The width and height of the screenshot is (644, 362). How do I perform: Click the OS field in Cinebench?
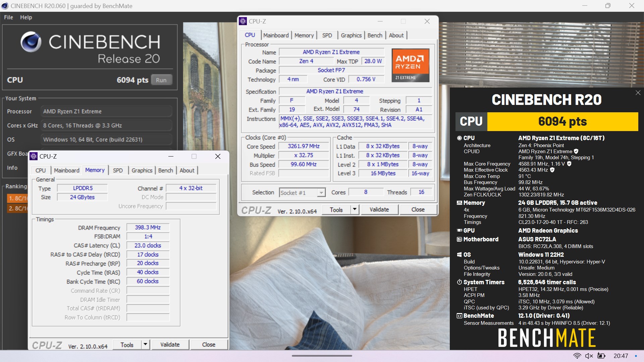[x=106, y=139]
